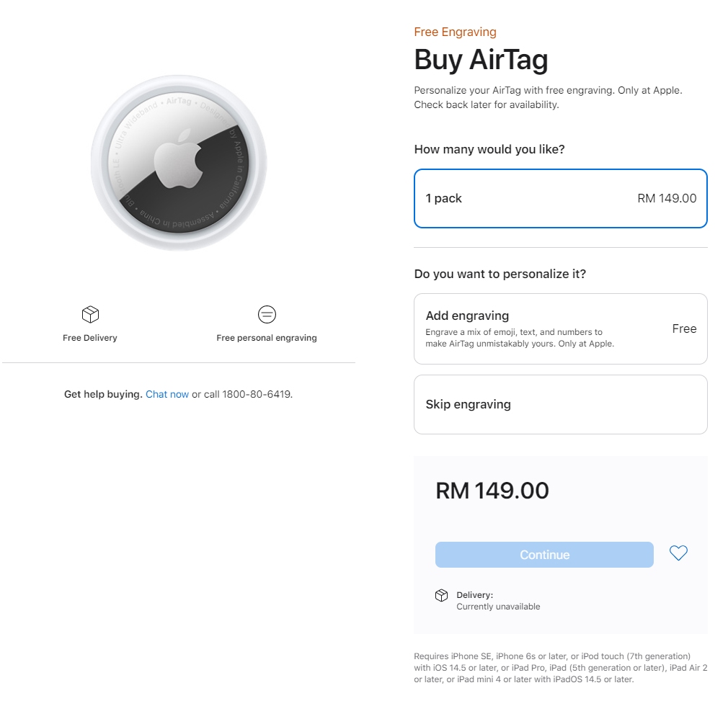
Task: Select the '1 pack' quantity option
Action: 561,198
